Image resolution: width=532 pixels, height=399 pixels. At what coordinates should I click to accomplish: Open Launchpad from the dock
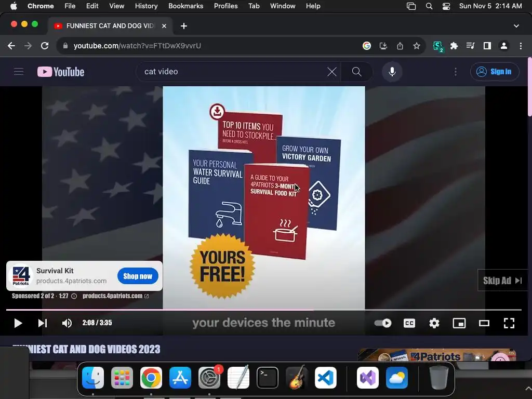coord(122,378)
